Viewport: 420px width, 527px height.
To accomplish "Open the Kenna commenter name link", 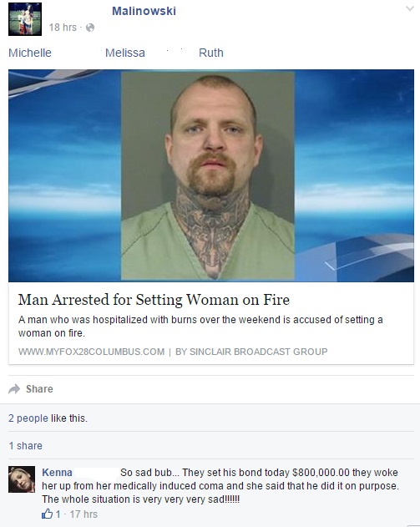I will (x=57, y=472).
